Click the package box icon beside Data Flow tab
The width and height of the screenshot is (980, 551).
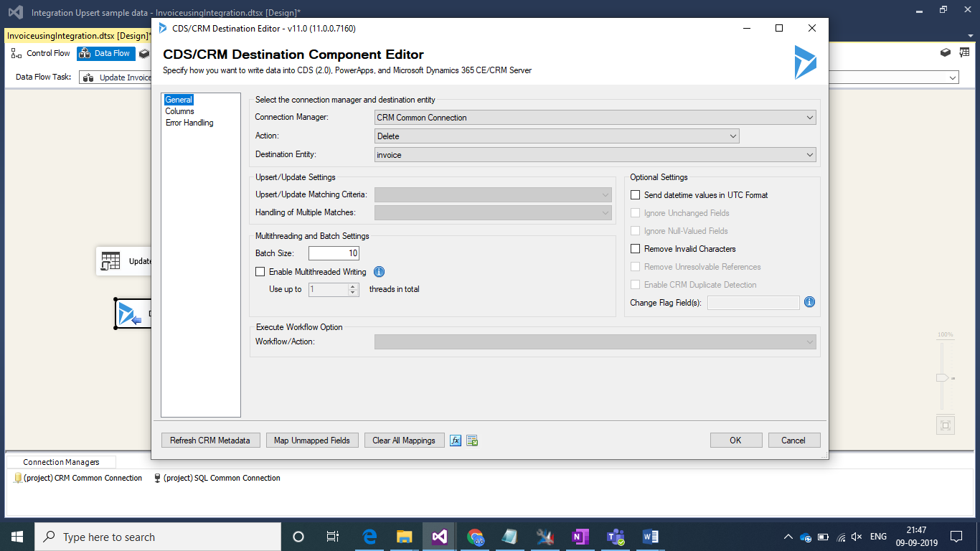coord(144,53)
